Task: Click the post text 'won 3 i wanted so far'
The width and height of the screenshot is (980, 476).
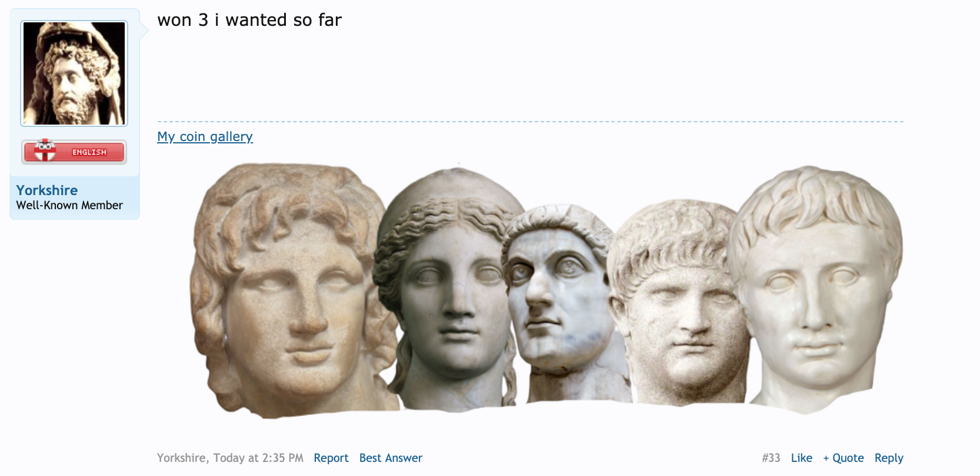Action: click(249, 20)
